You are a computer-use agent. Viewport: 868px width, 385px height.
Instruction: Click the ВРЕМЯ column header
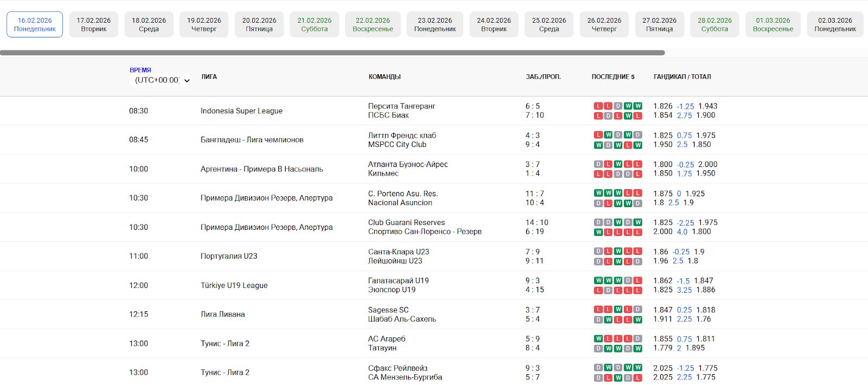[x=140, y=70]
